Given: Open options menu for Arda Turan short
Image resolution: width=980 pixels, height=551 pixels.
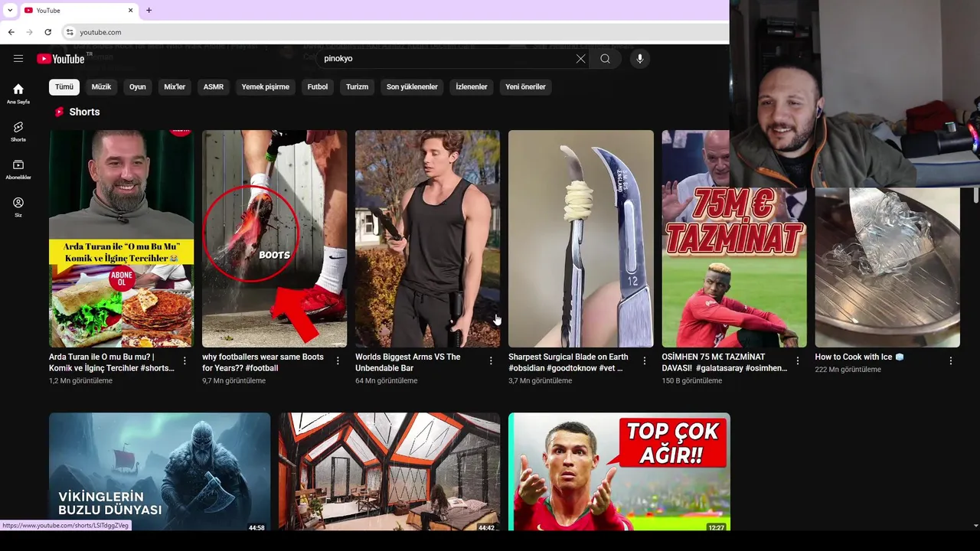Looking at the screenshot, I should 185,361.
